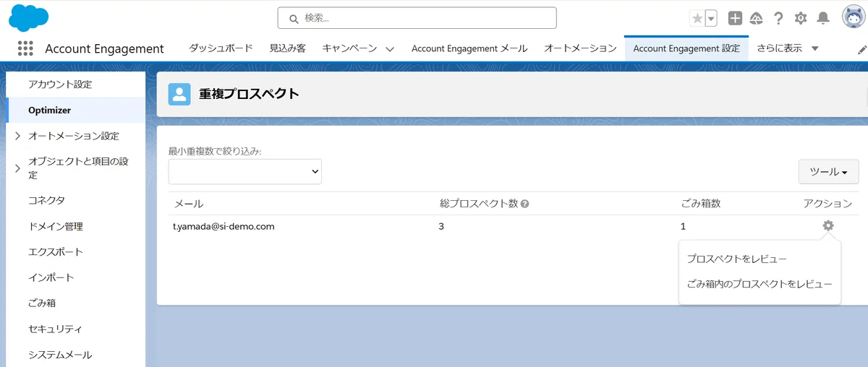Image resolution: width=868 pixels, height=367 pixels.
Task: Click help icon next to 総プロスペクト数
Action: point(525,204)
